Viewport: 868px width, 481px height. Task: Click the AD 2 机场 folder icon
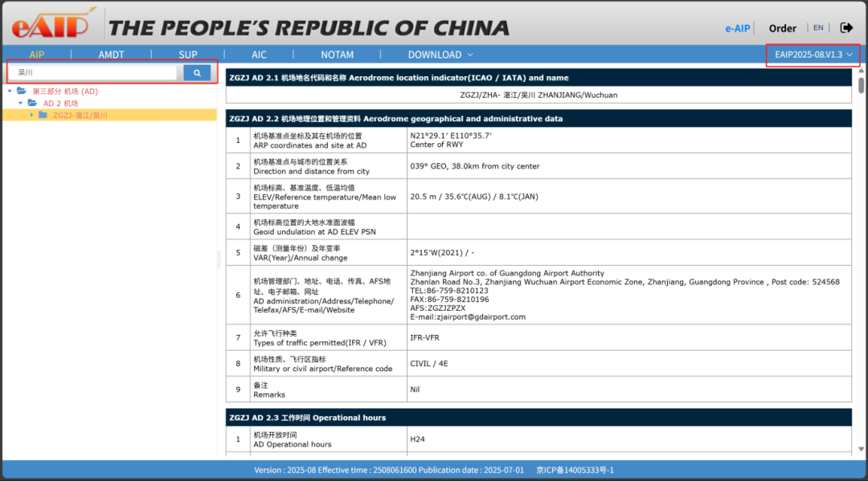tap(32, 104)
